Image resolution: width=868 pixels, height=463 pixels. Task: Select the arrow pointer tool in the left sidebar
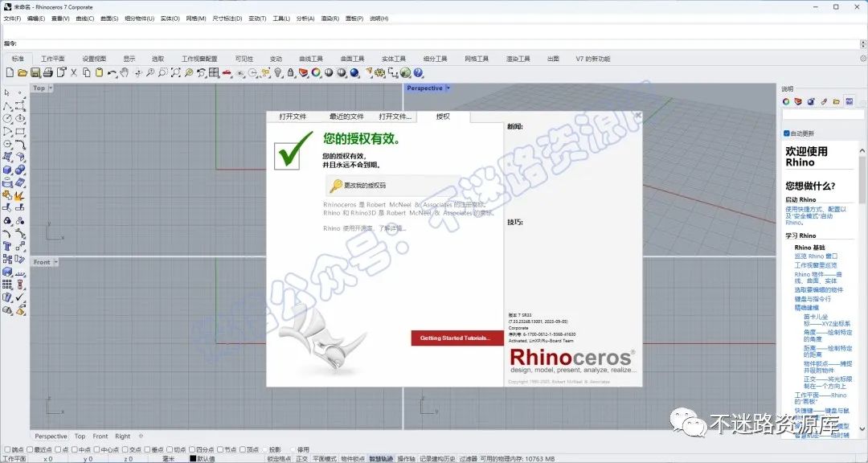tap(7, 93)
